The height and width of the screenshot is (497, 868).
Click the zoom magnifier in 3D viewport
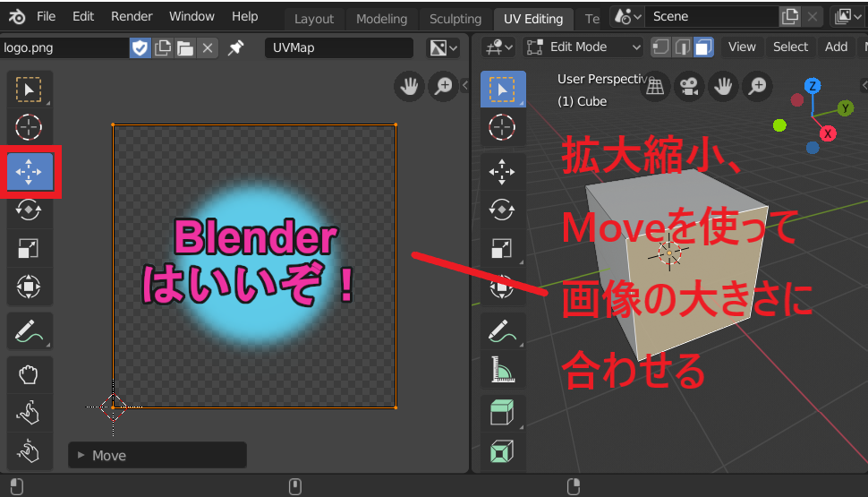tap(757, 87)
